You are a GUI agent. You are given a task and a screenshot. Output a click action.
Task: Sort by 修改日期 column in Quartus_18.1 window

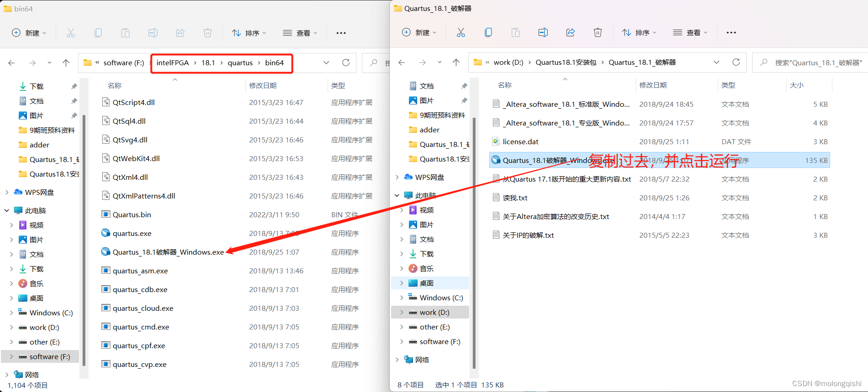(653, 85)
